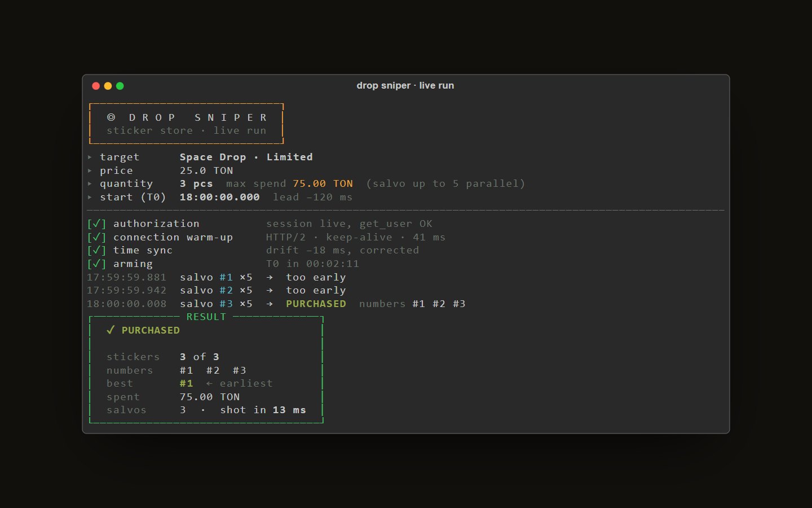Screen dimensions: 812x508
Task: Click the banner subtitle "sticker store · live run"
Action: coord(187,131)
